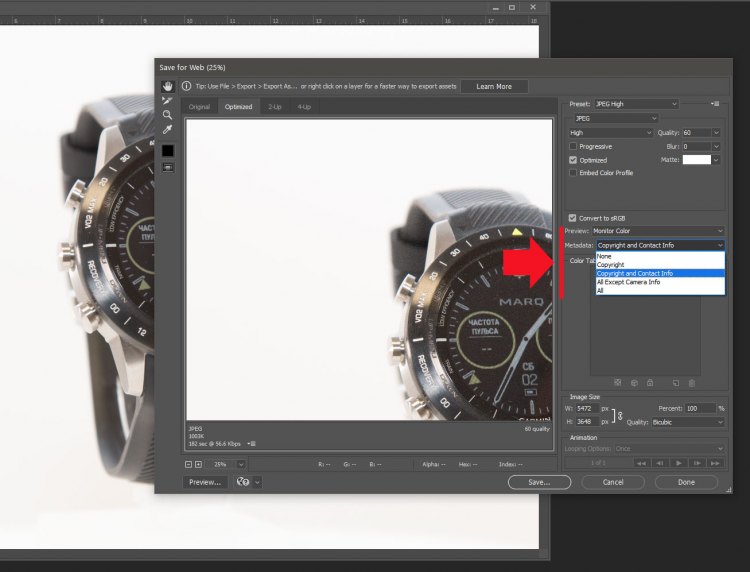
Task: Open browser list arrow beside the globe
Action: (x=257, y=482)
